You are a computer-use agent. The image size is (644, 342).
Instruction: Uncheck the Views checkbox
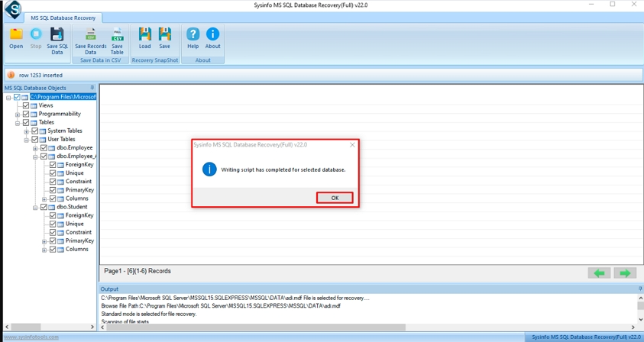[x=26, y=105]
